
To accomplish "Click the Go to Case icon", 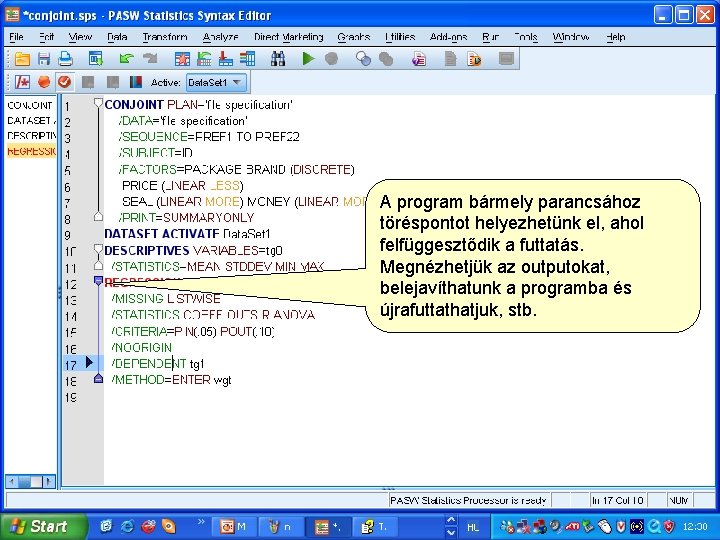I will pos(204,59).
